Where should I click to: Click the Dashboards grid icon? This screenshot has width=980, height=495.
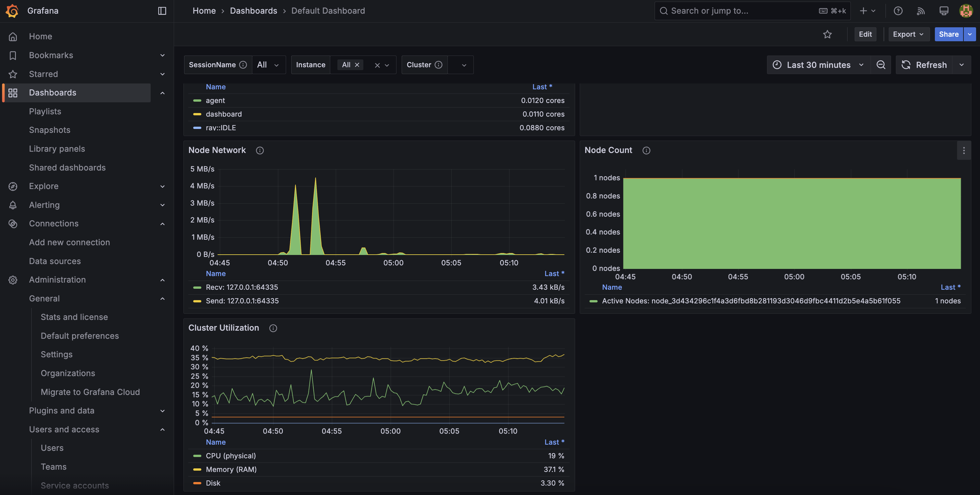(x=13, y=93)
